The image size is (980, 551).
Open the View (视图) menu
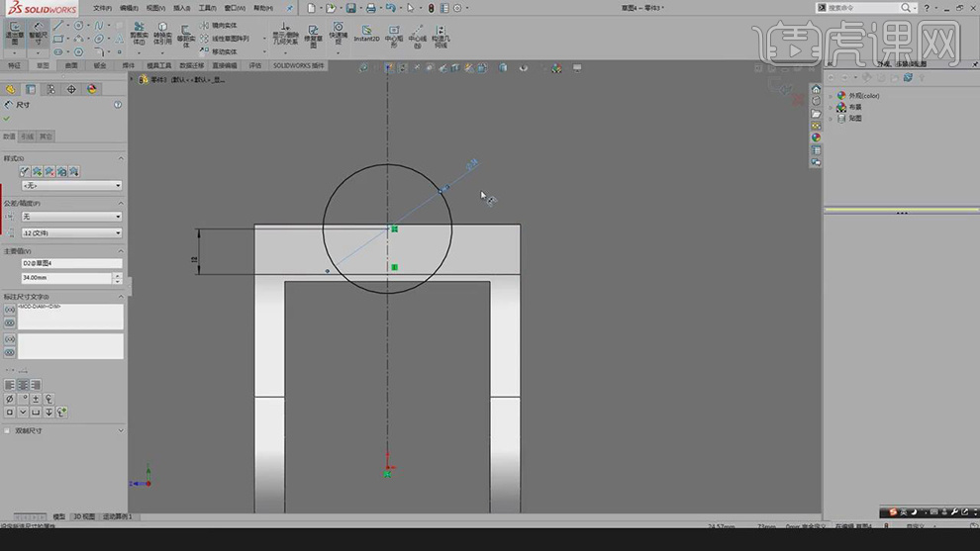[155, 8]
